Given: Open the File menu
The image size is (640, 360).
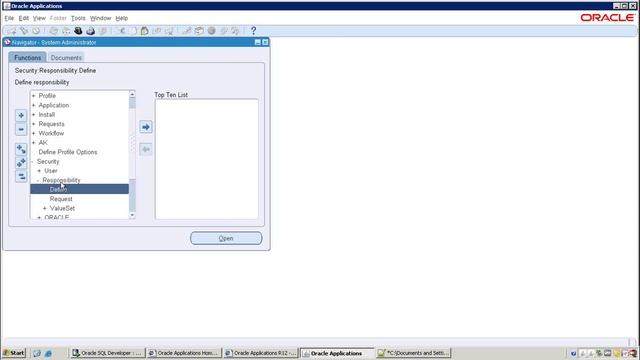Looking at the screenshot, I should (x=9, y=18).
